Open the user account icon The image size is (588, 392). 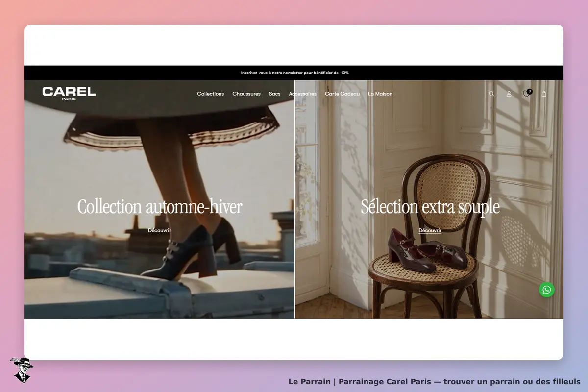point(509,94)
